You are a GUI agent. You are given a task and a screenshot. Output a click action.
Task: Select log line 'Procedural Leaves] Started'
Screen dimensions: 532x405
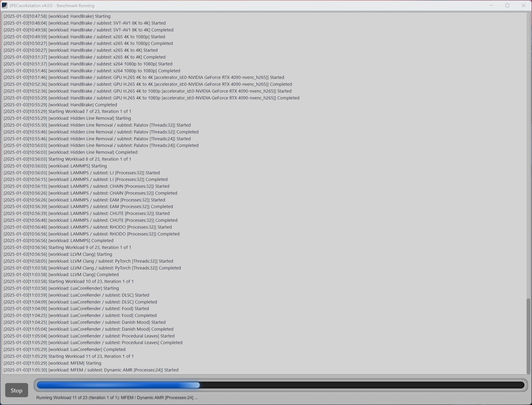(x=89, y=336)
